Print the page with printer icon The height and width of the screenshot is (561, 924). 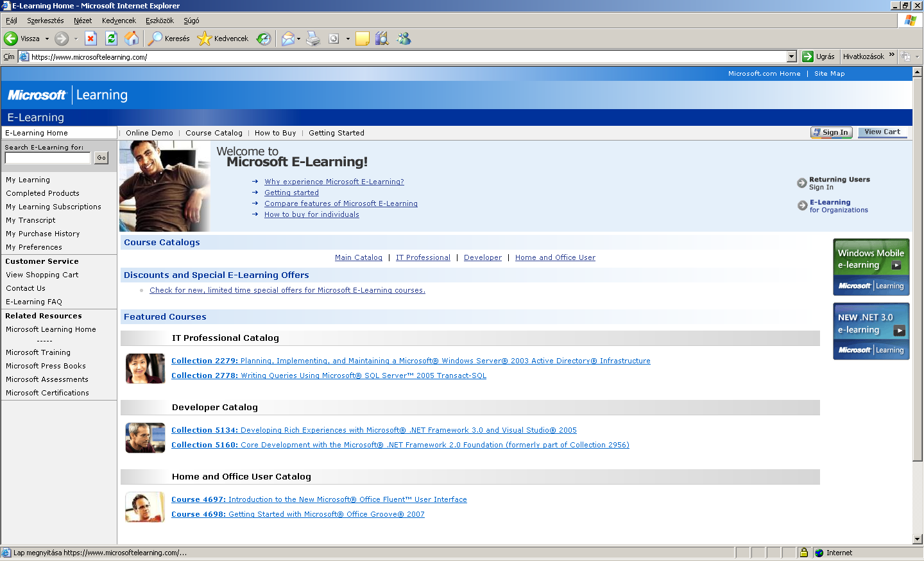[312, 39]
